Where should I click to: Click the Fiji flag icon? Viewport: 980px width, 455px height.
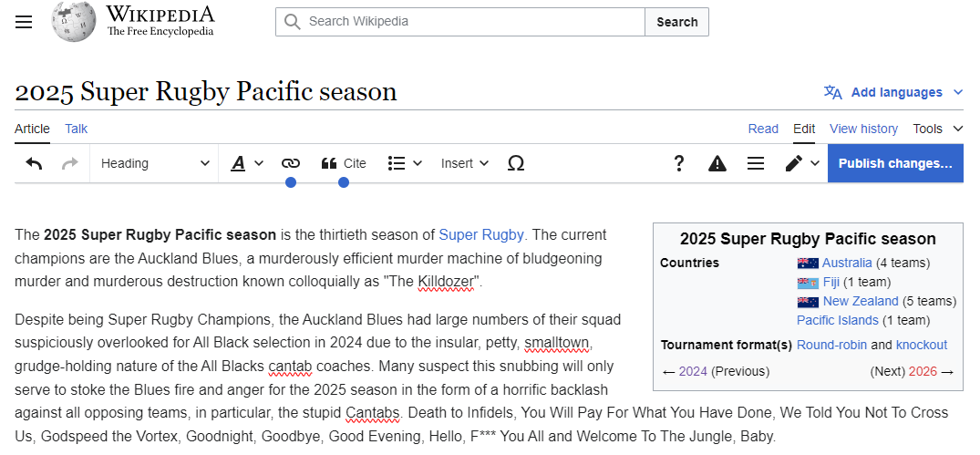coord(808,283)
